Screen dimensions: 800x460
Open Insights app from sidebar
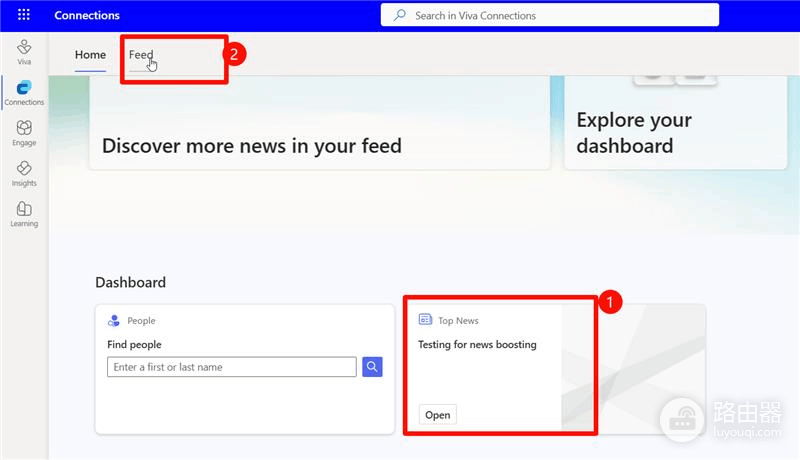(24, 174)
